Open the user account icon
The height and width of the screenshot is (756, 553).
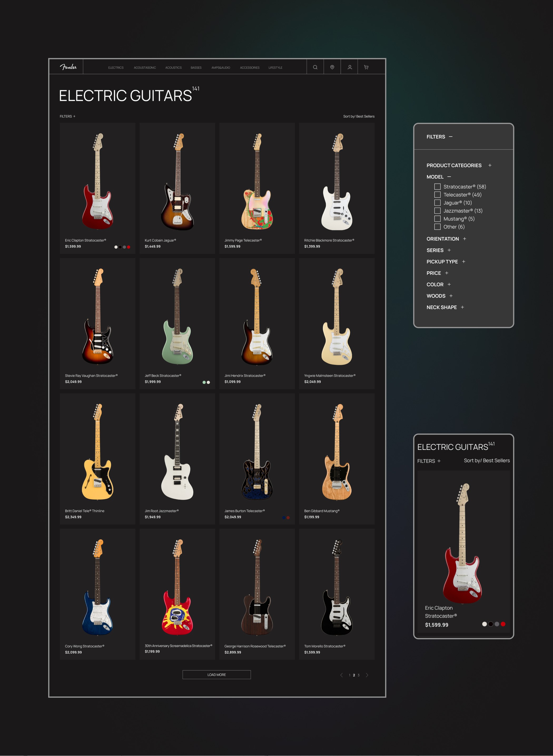click(349, 67)
